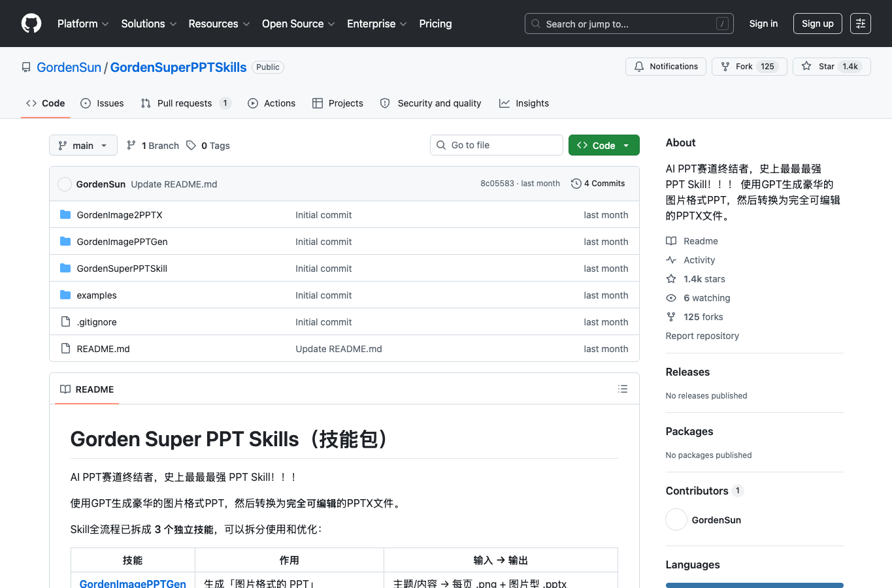Screen dimensions: 892x588
Task: Click the Go to file field
Action: coord(497,145)
